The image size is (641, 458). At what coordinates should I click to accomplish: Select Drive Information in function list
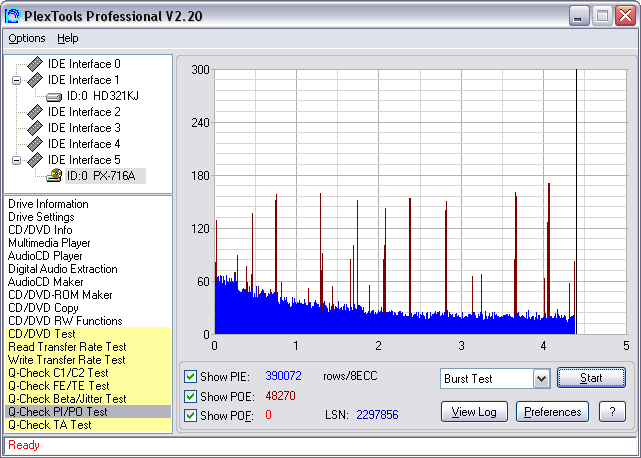(x=48, y=204)
